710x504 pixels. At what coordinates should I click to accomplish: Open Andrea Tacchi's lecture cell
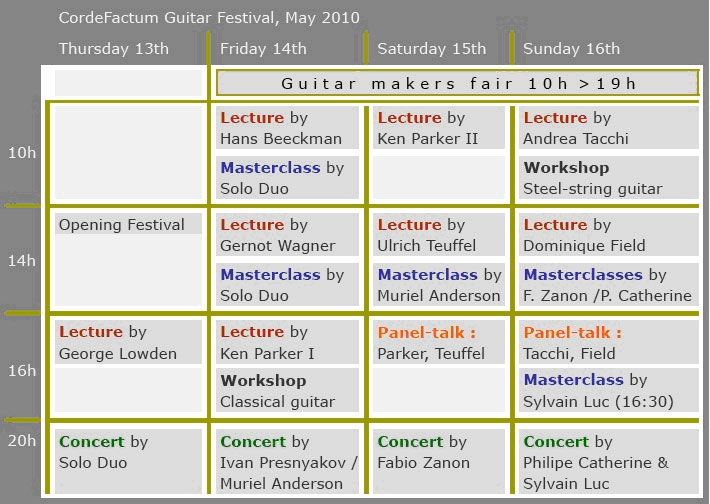(608, 128)
